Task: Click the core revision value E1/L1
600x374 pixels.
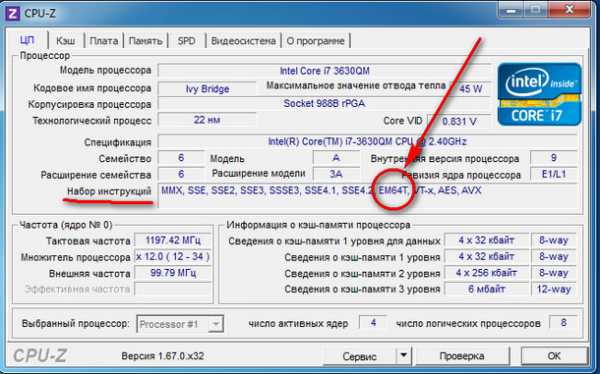Action: [x=554, y=174]
